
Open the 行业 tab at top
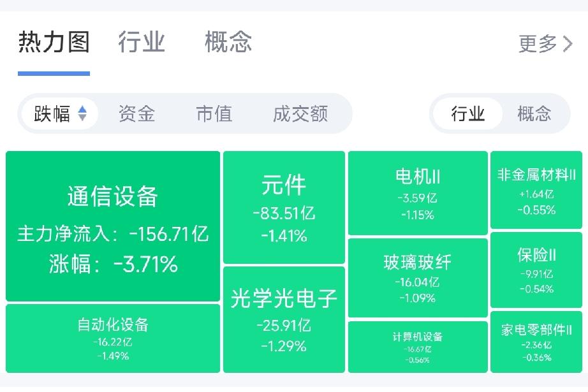142,41
